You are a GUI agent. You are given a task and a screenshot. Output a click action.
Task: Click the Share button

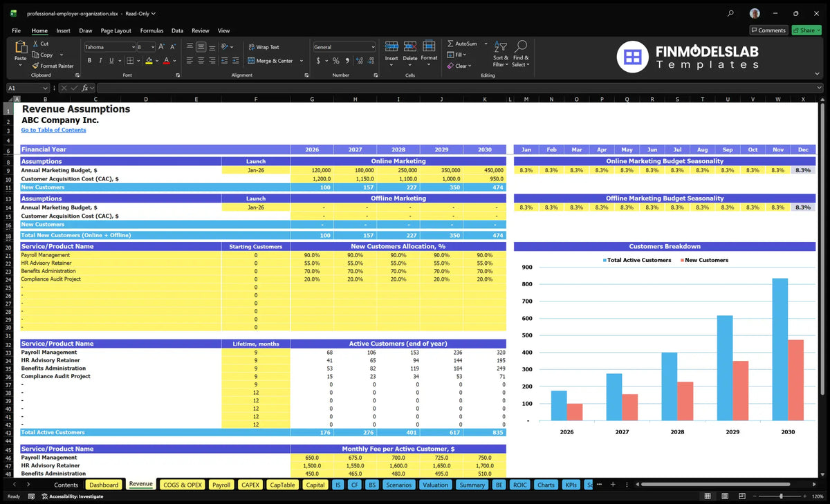(806, 30)
